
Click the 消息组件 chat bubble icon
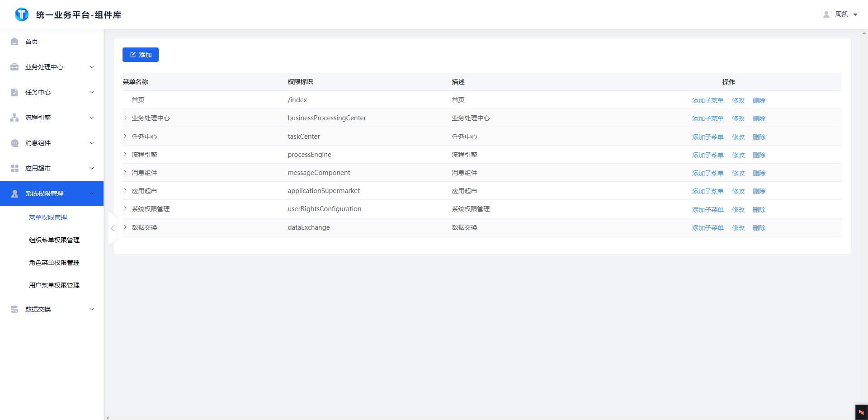[14, 143]
